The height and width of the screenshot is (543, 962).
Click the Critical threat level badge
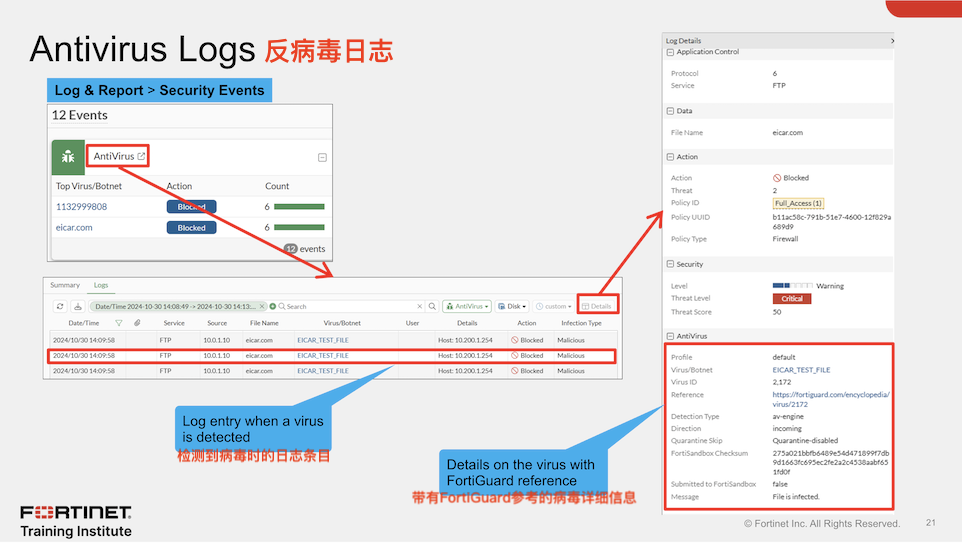pyautogui.click(x=791, y=299)
